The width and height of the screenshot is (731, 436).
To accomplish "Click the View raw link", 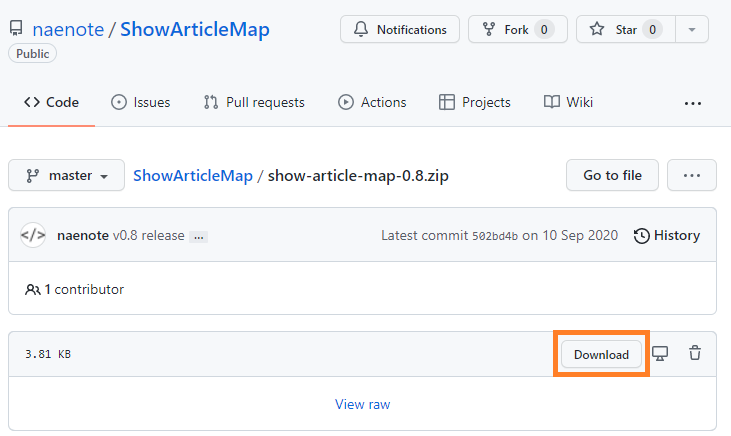I will (x=362, y=404).
